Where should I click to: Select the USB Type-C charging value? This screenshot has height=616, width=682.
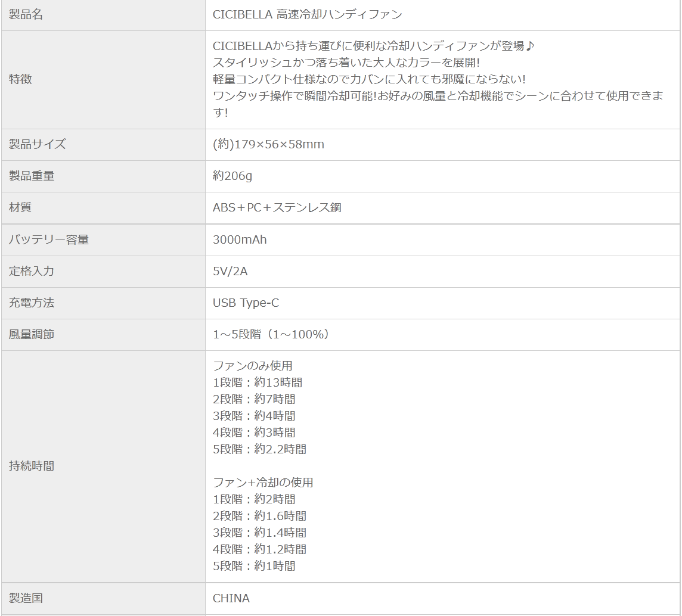tap(246, 303)
